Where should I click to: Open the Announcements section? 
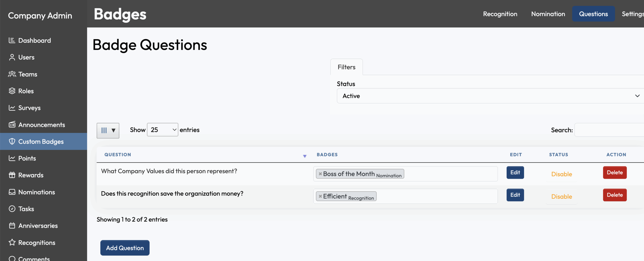(42, 125)
